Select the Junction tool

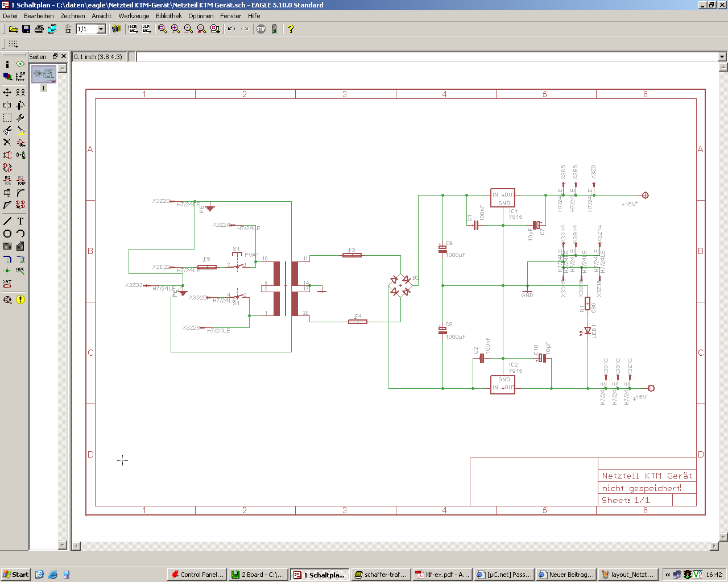[x=7, y=271]
